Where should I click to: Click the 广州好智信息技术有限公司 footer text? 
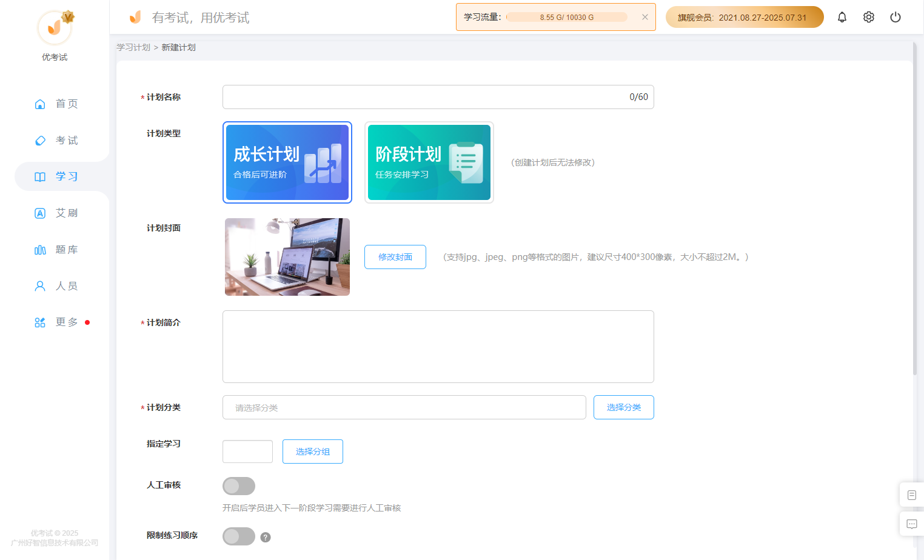point(55,543)
